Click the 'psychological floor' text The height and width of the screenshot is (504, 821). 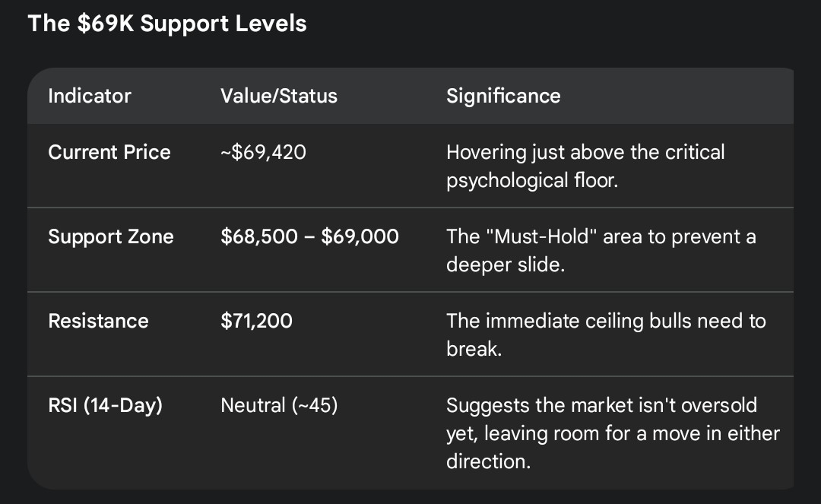(x=531, y=181)
